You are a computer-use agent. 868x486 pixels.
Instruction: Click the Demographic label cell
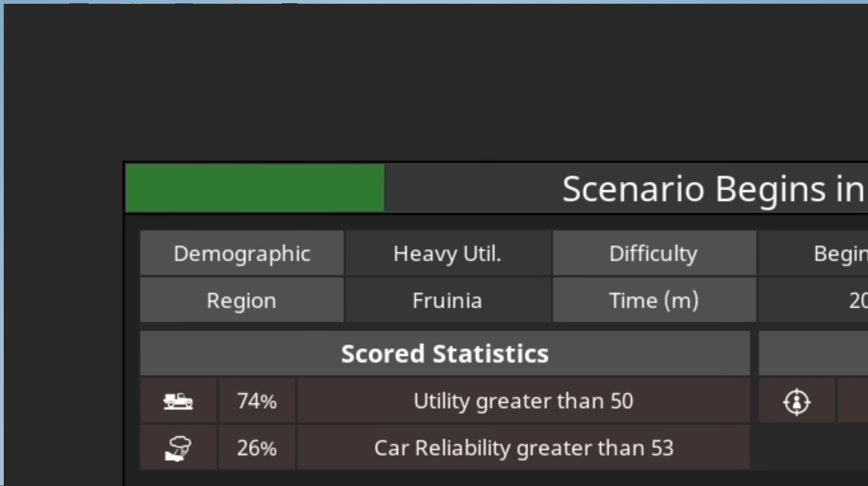pyautogui.click(x=242, y=254)
